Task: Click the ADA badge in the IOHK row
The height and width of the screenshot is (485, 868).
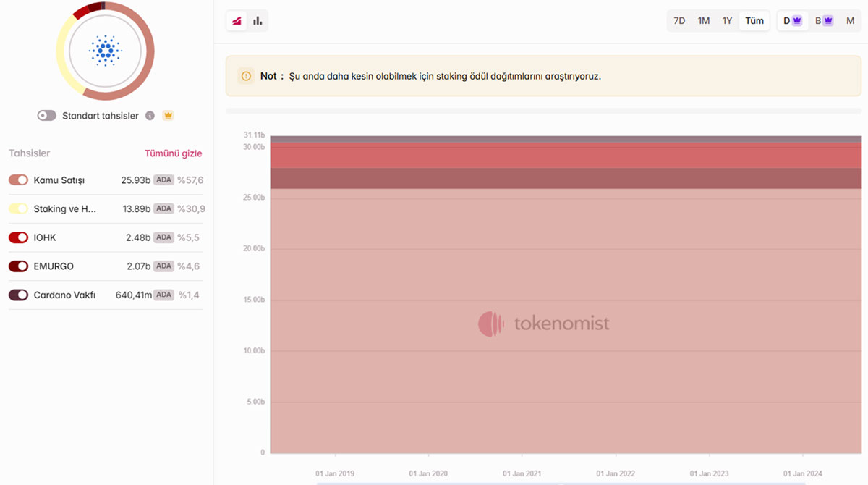Action: coord(163,237)
